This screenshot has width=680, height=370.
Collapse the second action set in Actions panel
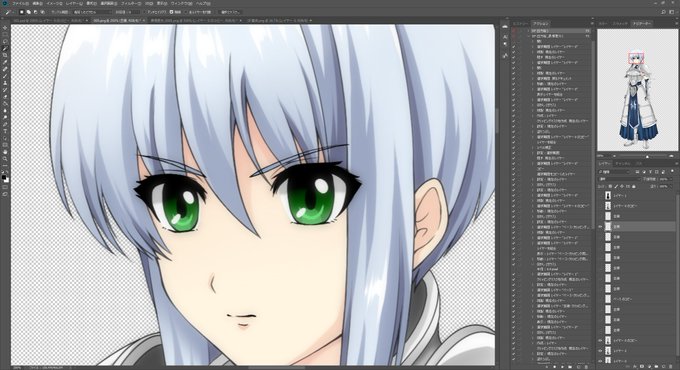click(x=529, y=36)
